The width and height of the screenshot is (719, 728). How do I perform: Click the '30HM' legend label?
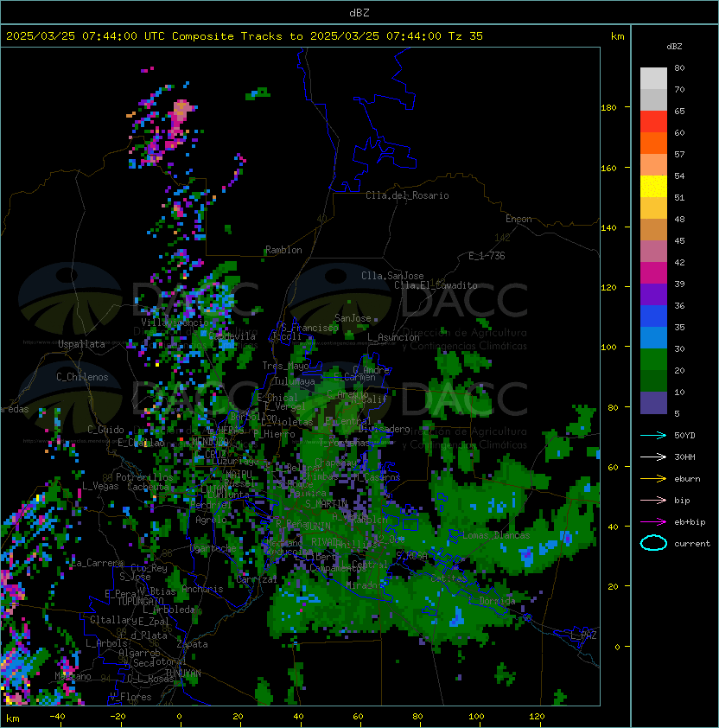pyautogui.click(x=684, y=457)
